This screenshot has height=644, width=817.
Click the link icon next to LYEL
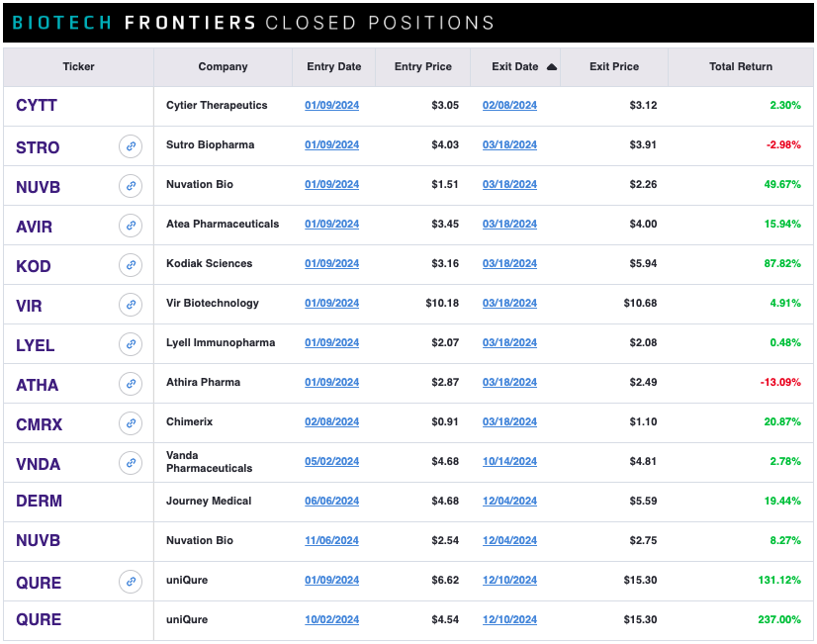(131, 344)
